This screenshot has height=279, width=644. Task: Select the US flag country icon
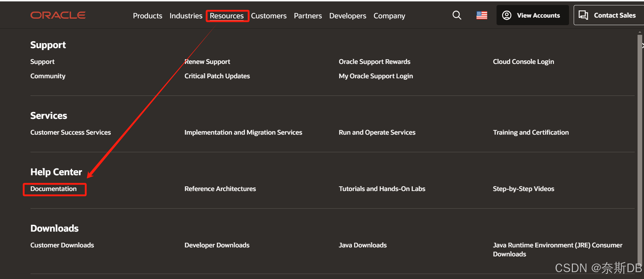coord(482,15)
